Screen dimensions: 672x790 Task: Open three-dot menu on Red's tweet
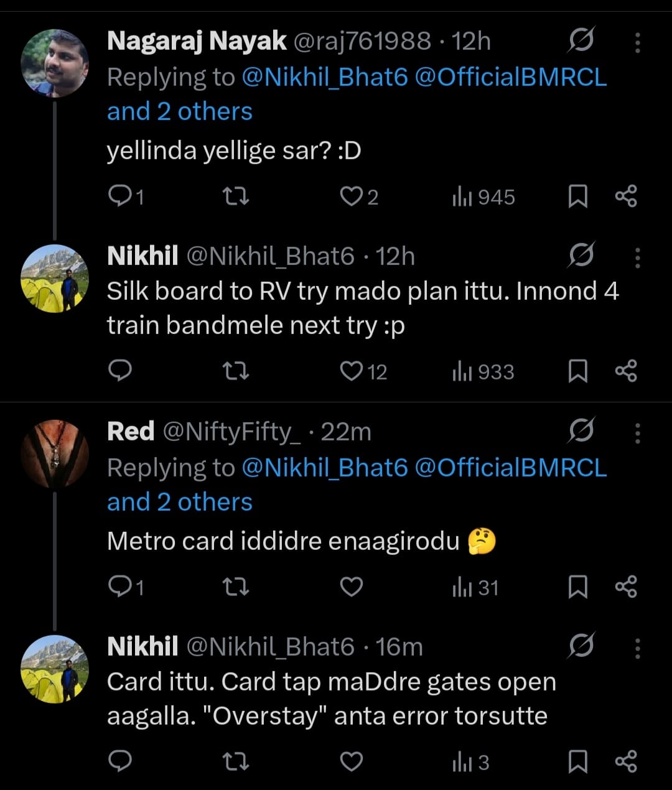coord(637,432)
